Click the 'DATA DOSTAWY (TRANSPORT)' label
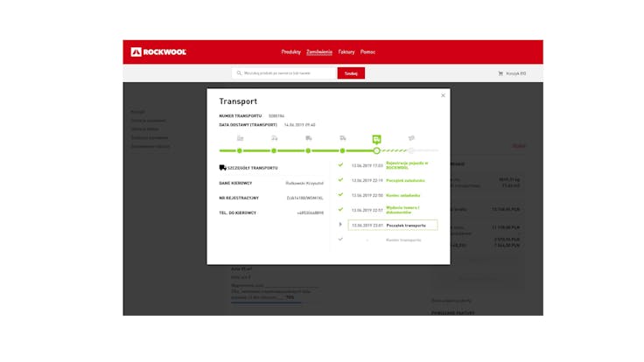 coord(248,125)
